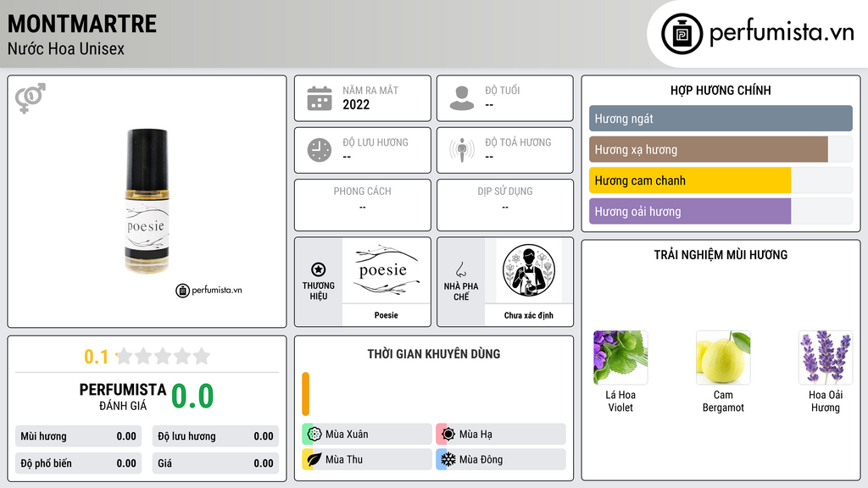Click the person icon beside Độ tuổi
Image resolution: width=868 pixels, height=488 pixels.
pyautogui.click(x=462, y=98)
